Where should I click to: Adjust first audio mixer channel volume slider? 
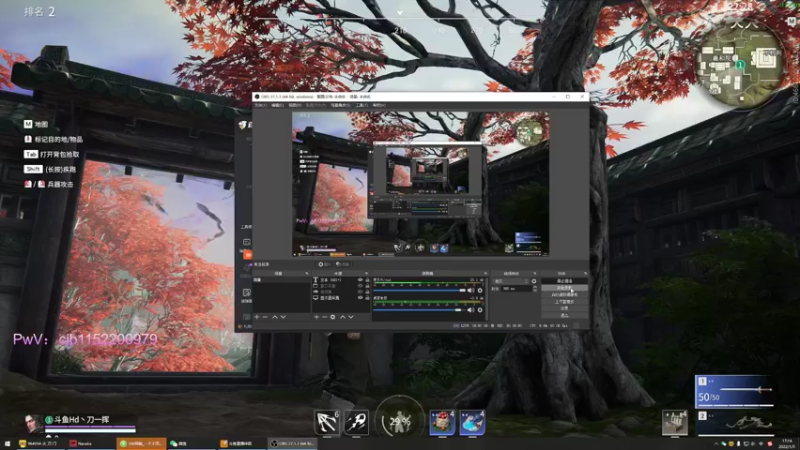point(419,290)
